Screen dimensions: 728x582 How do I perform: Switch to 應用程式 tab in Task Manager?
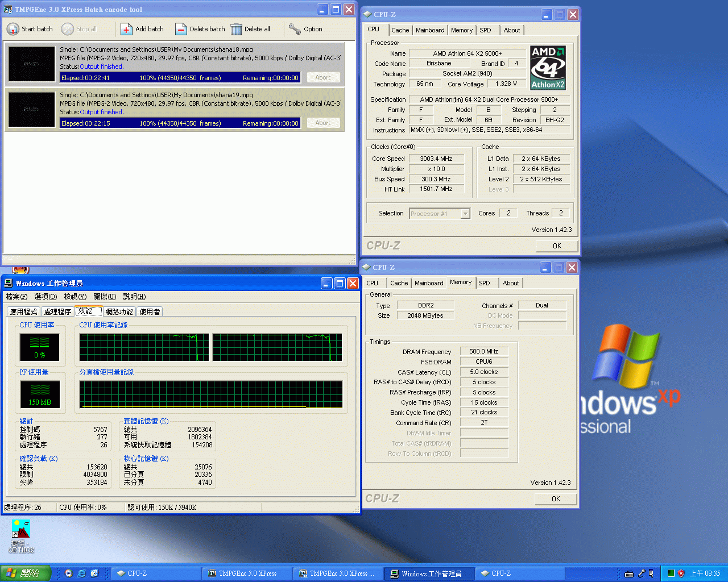click(24, 311)
